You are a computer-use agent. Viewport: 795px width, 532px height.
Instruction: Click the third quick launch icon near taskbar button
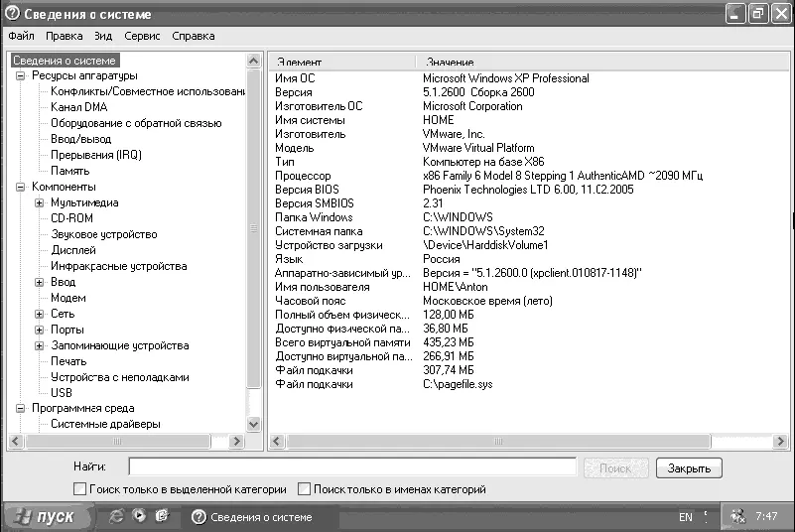click(161, 516)
